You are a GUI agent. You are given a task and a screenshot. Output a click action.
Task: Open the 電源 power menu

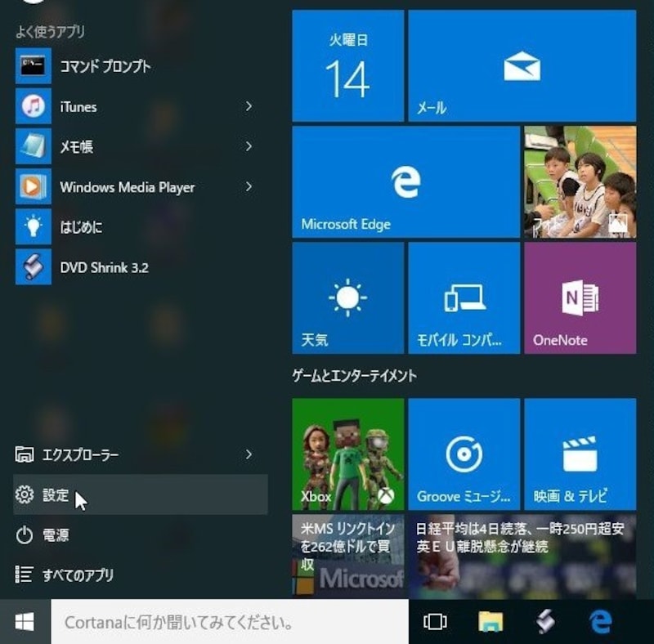pyautogui.click(x=56, y=535)
